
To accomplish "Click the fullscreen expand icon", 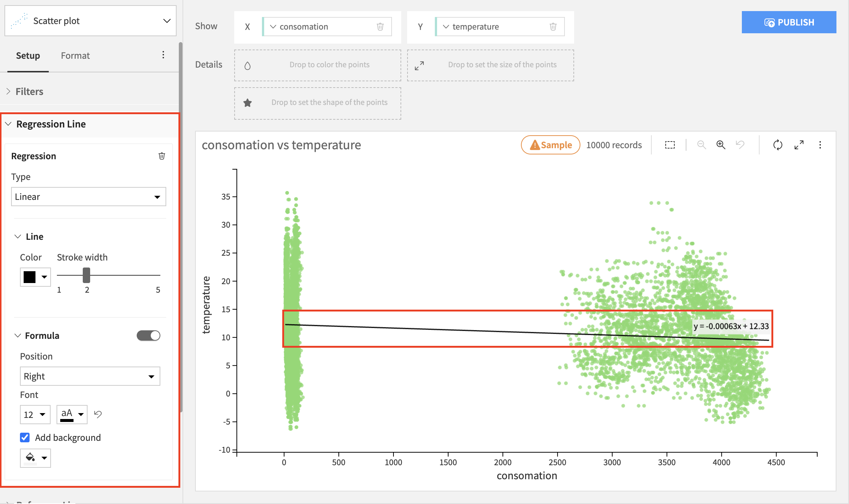I will click(799, 145).
